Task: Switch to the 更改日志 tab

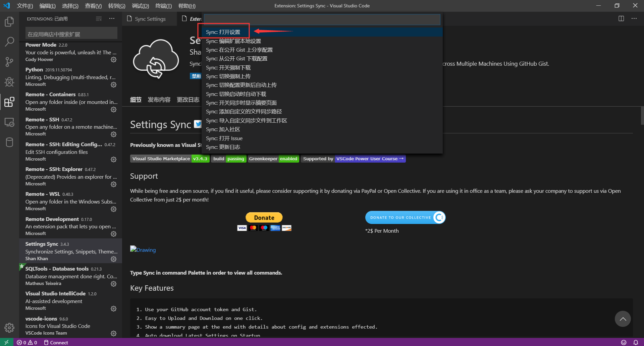Action: click(188, 100)
